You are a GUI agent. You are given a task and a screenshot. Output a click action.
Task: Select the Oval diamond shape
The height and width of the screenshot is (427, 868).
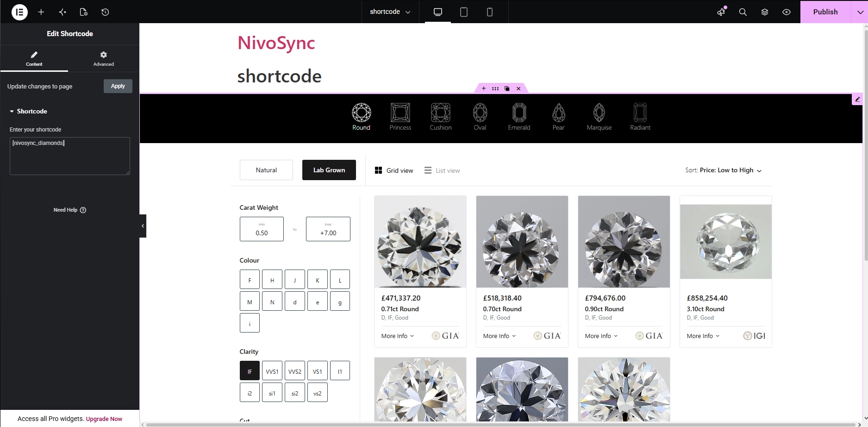[x=480, y=117]
